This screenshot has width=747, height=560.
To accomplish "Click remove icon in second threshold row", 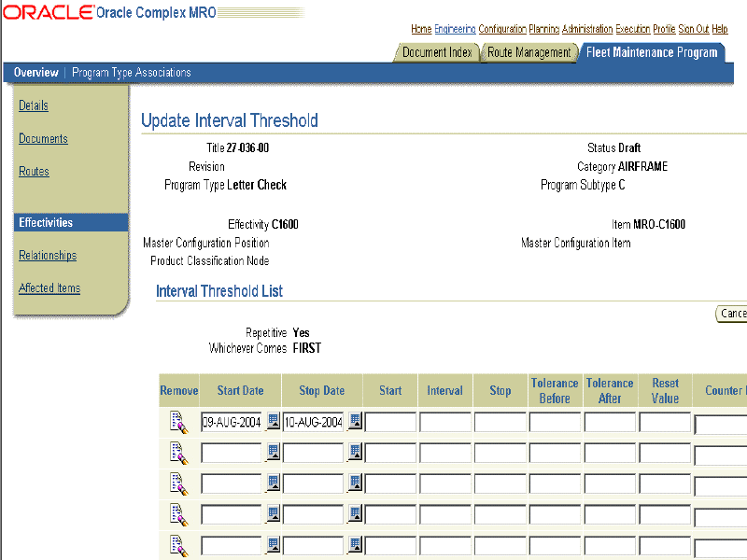I will click(x=178, y=454).
